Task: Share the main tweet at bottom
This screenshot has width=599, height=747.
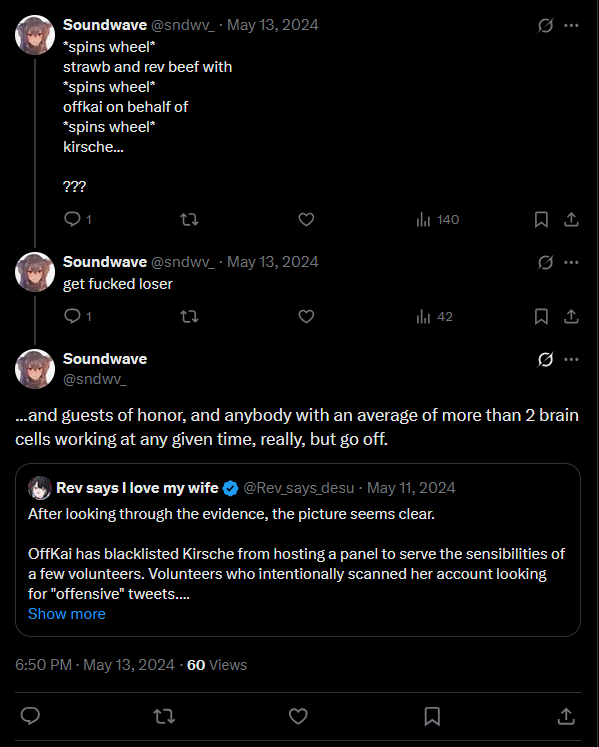Action: point(566,716)
